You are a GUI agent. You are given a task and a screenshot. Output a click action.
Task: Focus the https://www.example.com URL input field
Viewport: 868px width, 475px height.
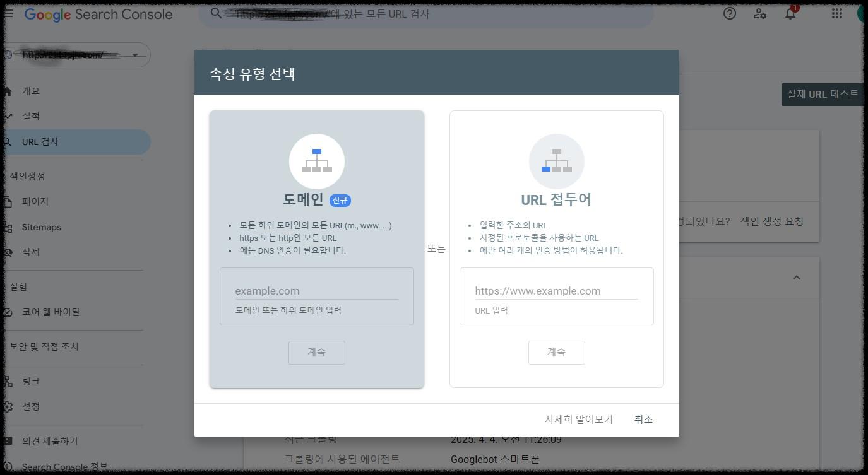coord(556,291)
